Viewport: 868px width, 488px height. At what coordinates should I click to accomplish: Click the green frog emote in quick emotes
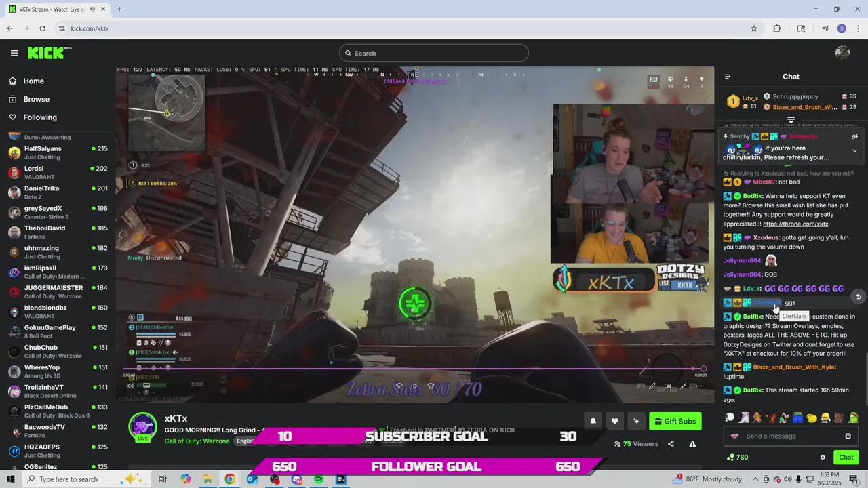click(x=853, y=418)
